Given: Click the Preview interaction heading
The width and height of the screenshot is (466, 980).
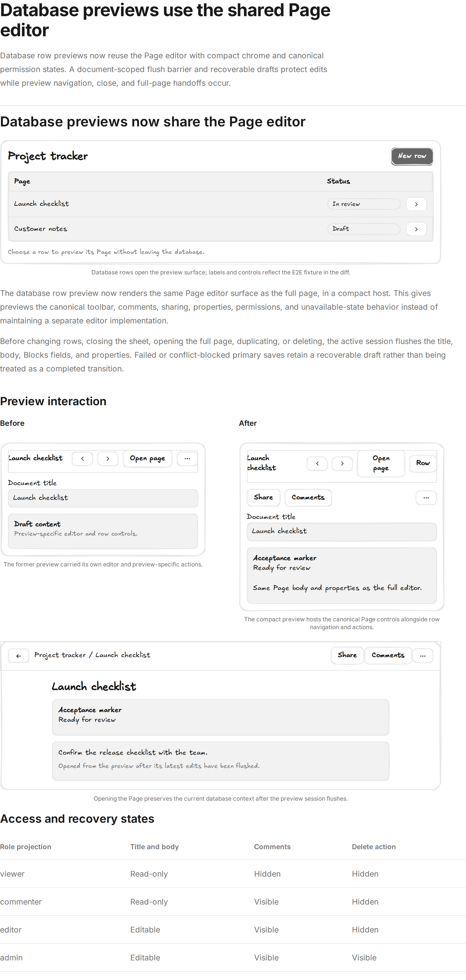Looking at the screenshot, I should click(x=53, y=401).
